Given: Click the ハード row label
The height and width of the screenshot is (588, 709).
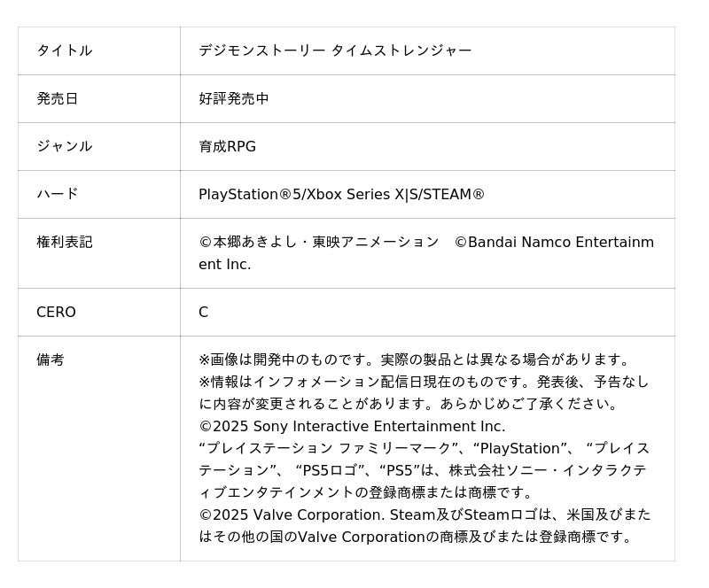Looking at the screenshot, I should (57, 194).
